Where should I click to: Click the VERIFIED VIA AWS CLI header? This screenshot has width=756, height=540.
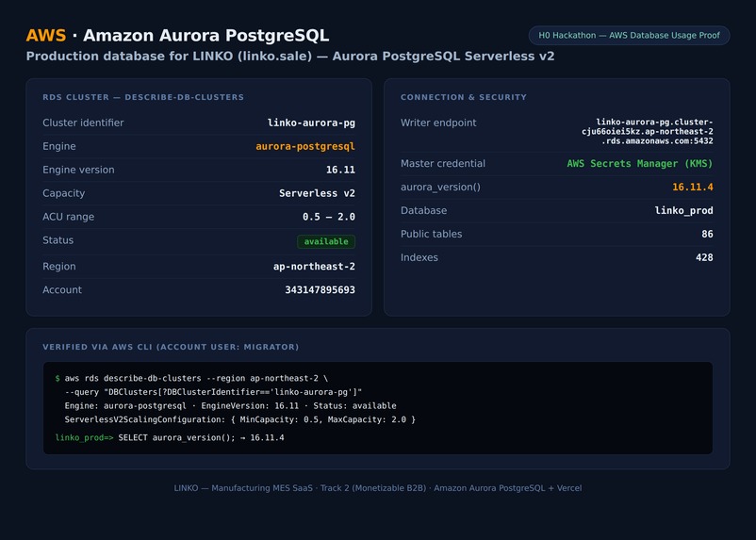(x=171, y=347)
